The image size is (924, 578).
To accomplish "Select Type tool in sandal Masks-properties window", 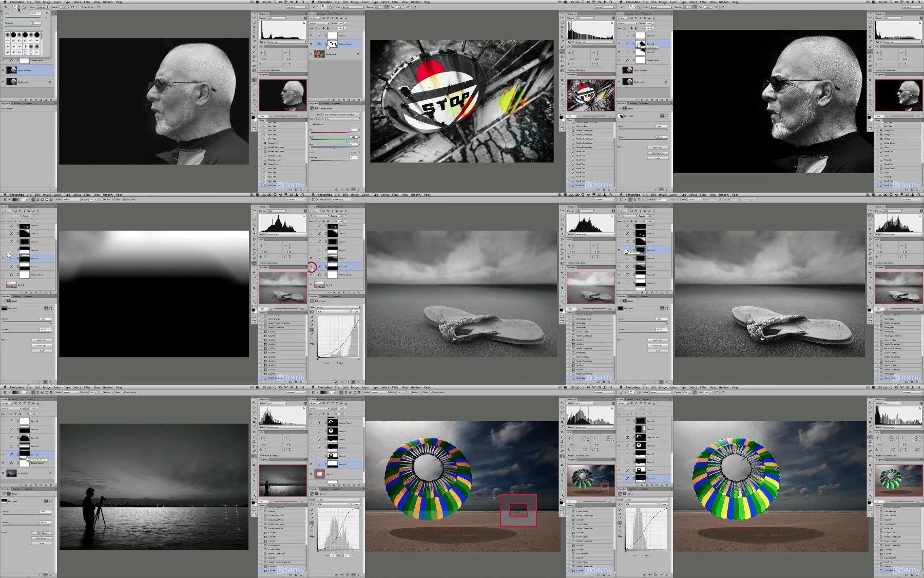I will [x=870, y=283].
